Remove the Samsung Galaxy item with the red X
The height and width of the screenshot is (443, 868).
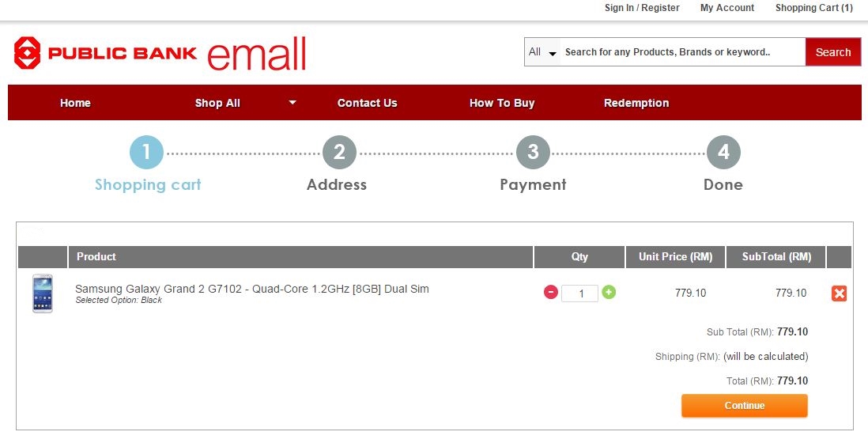pyautogui.click(x=840, y=293)
